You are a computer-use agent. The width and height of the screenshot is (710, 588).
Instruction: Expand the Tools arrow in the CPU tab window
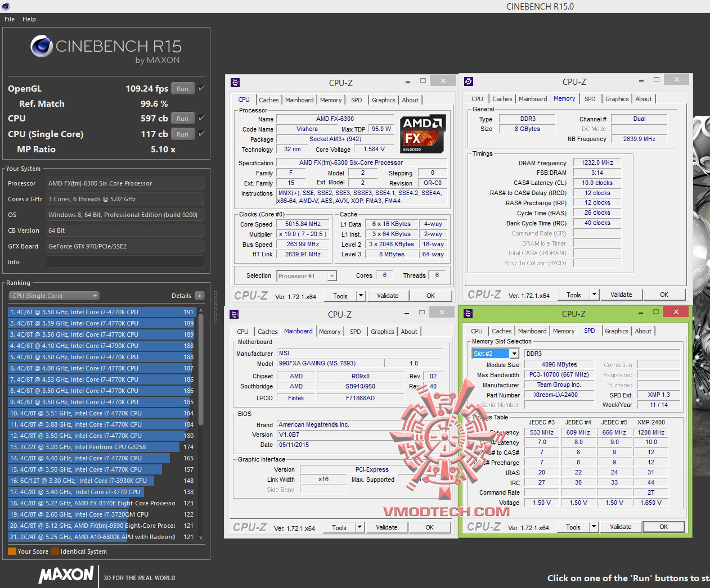[361, 296]
